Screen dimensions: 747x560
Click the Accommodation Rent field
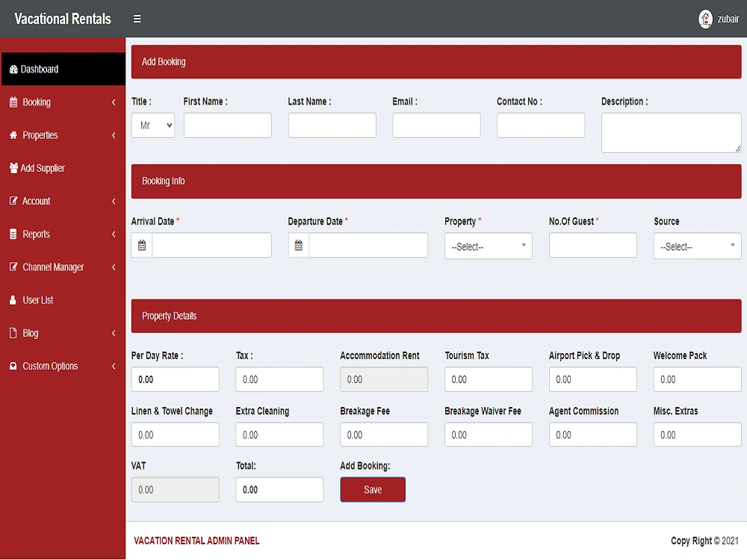384,379
